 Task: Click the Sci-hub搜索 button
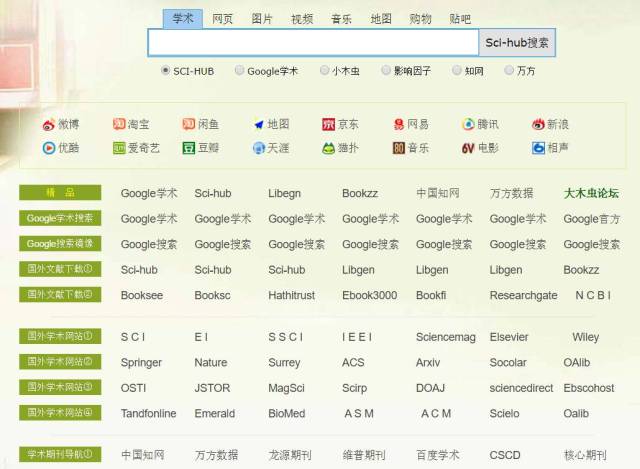click(517, 42)
